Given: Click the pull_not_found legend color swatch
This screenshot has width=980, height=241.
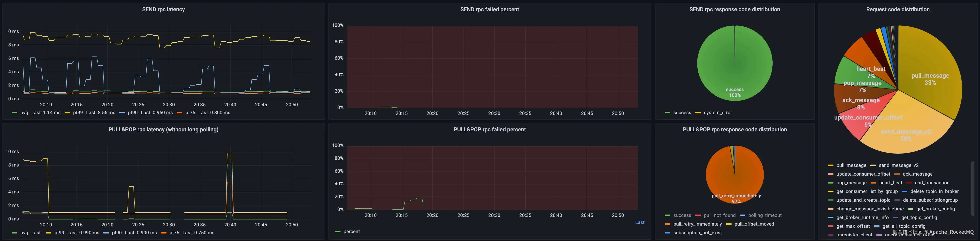Looking at the screenshot, I should click(x=698, y=216).
